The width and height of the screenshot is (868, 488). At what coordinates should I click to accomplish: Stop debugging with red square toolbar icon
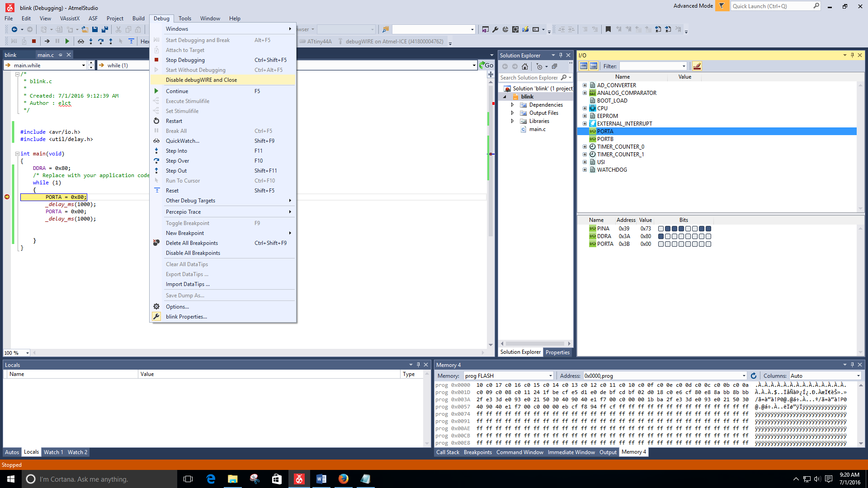coord(34,41)
